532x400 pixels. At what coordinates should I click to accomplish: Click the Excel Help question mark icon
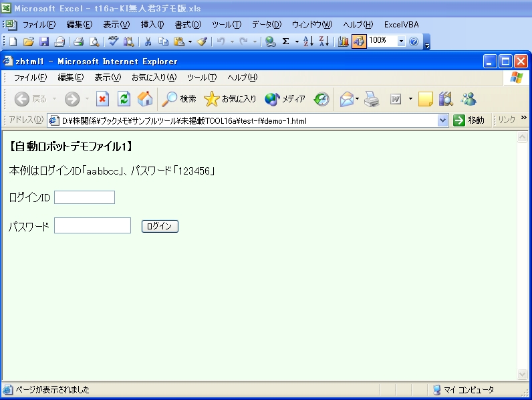click(x=414, y=41)
